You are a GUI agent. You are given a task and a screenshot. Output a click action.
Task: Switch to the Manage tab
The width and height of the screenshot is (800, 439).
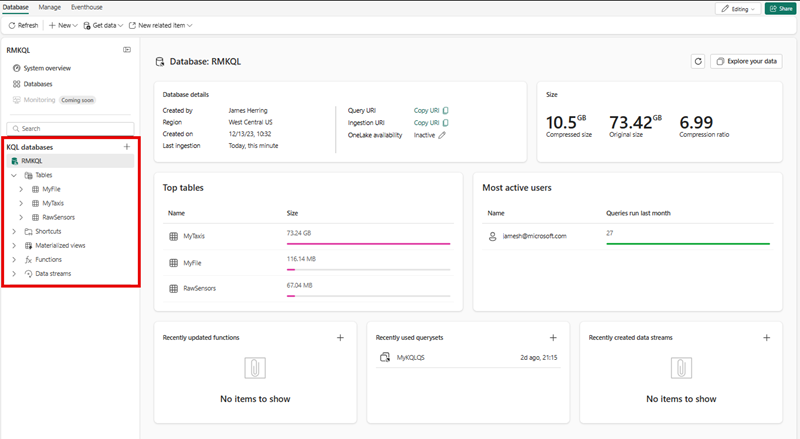point(49,7)
